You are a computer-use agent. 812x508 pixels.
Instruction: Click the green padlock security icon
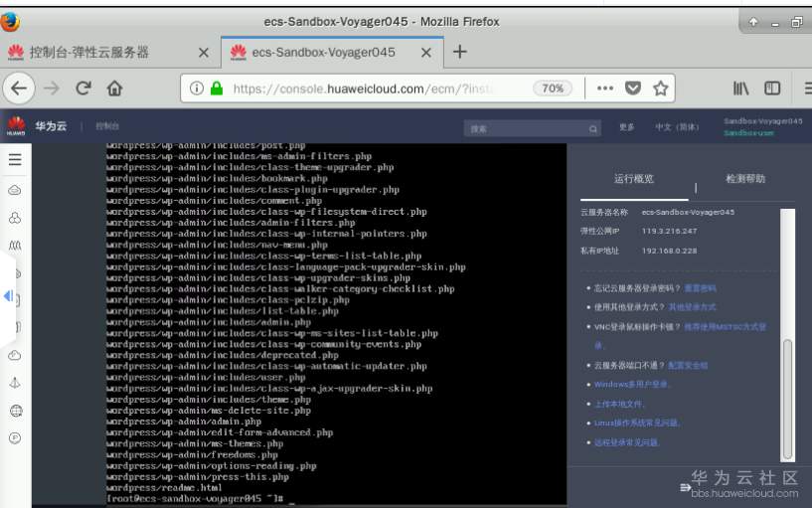click(217, 88)
